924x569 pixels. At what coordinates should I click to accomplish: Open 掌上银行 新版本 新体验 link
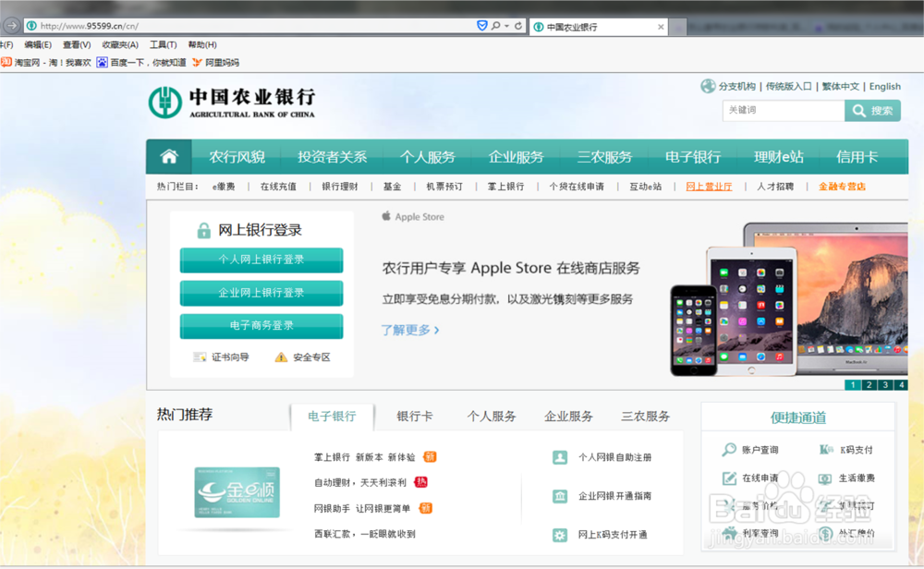(x=364, y=457)
